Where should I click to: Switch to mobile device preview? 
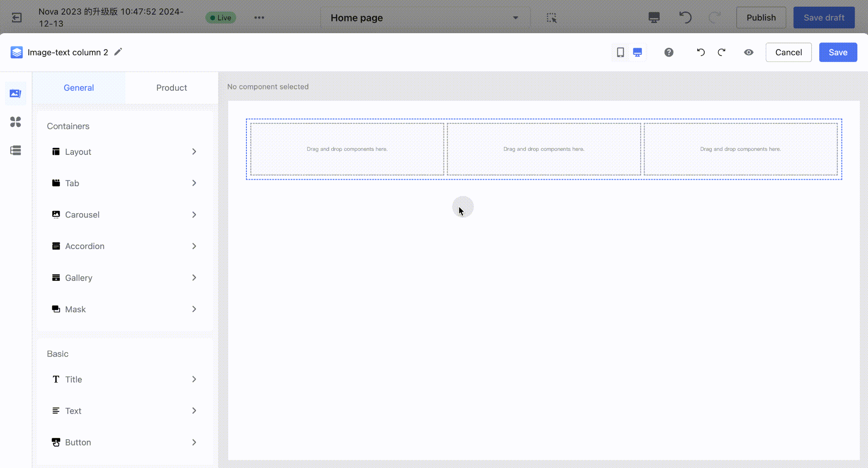point(620,52)
